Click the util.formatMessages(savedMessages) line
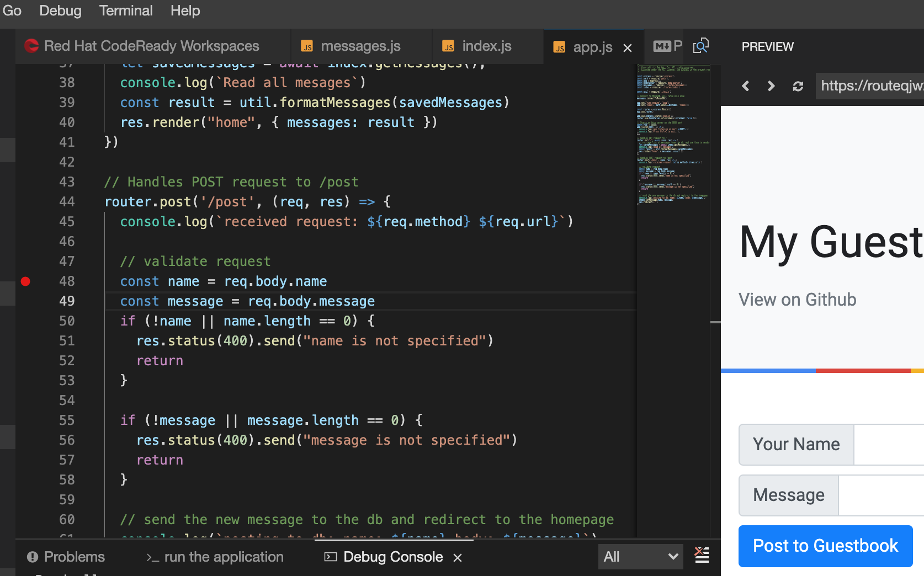924x576 pixels. 315,103
